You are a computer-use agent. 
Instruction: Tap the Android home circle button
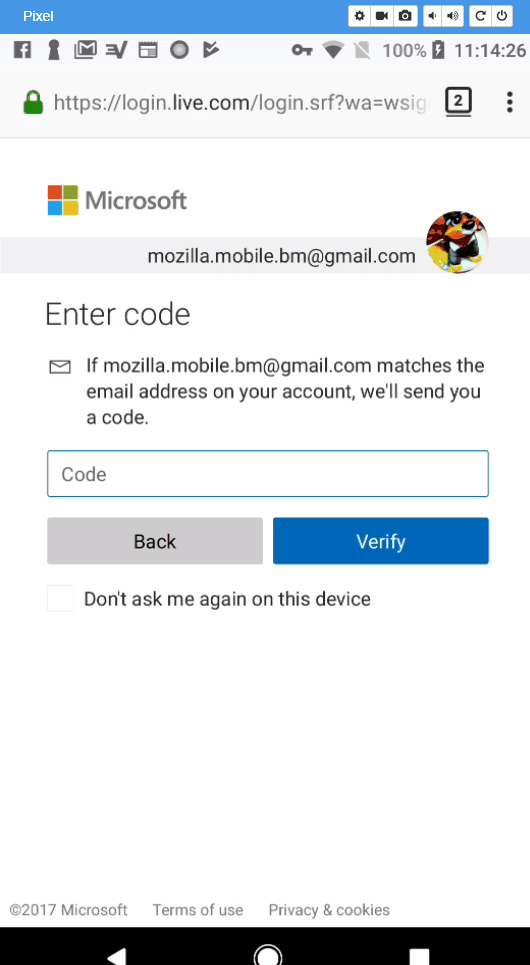pos(268,955)
